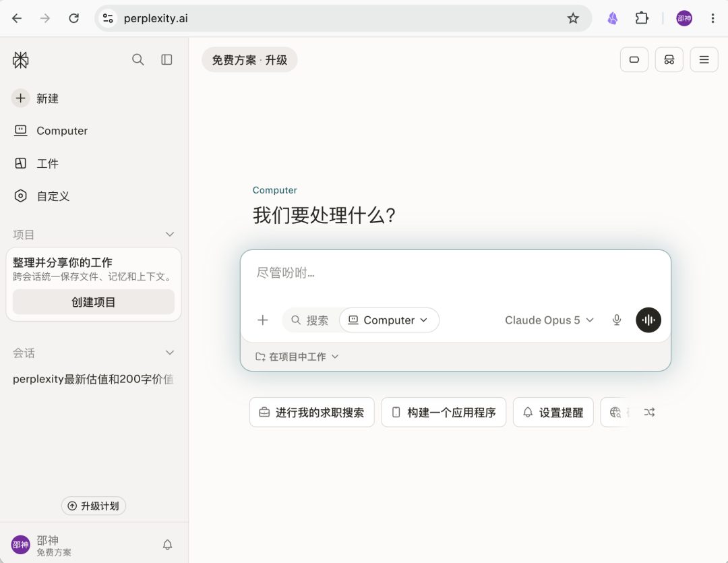Open the hamburger menu at top right
This screenshot has height=563, width=728.
(x=704, y=59)
